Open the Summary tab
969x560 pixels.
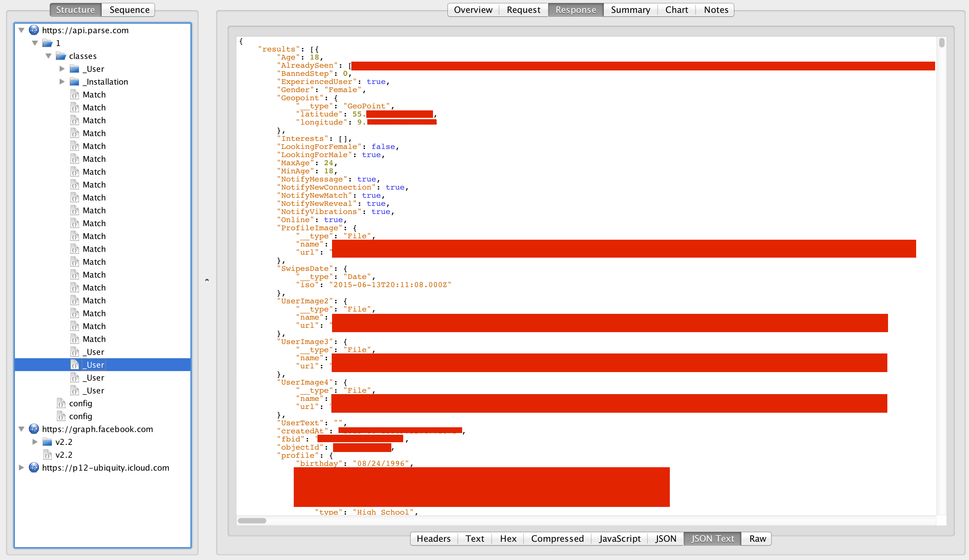630,9
